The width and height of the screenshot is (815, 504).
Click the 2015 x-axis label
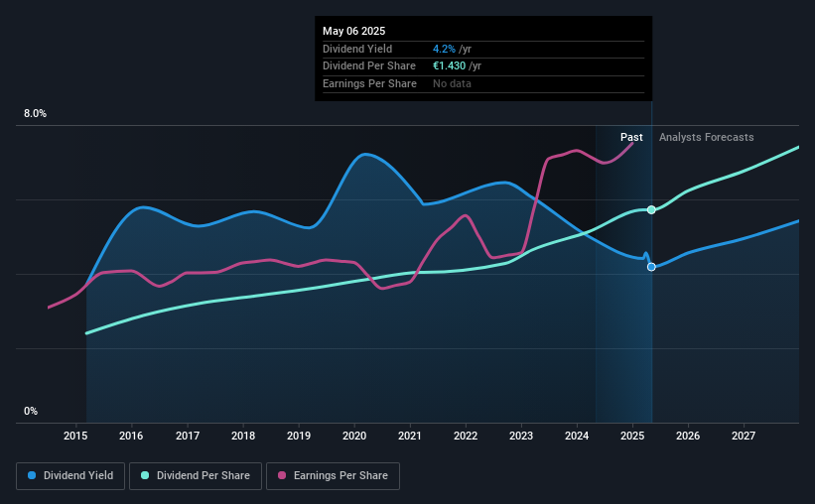click(75, 436)
